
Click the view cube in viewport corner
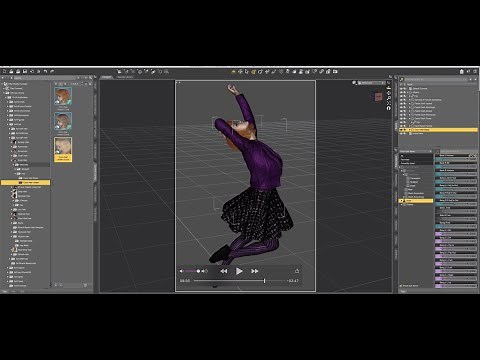(378, 97)
